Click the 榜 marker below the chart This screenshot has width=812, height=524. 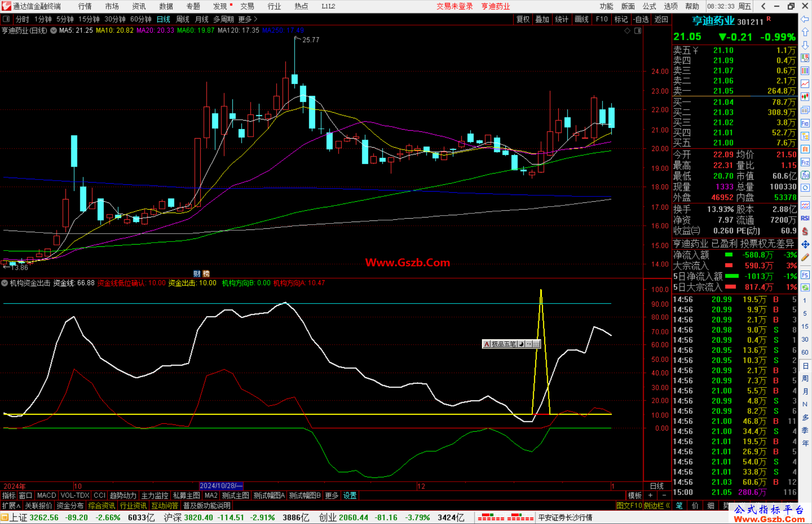(206, 274)
